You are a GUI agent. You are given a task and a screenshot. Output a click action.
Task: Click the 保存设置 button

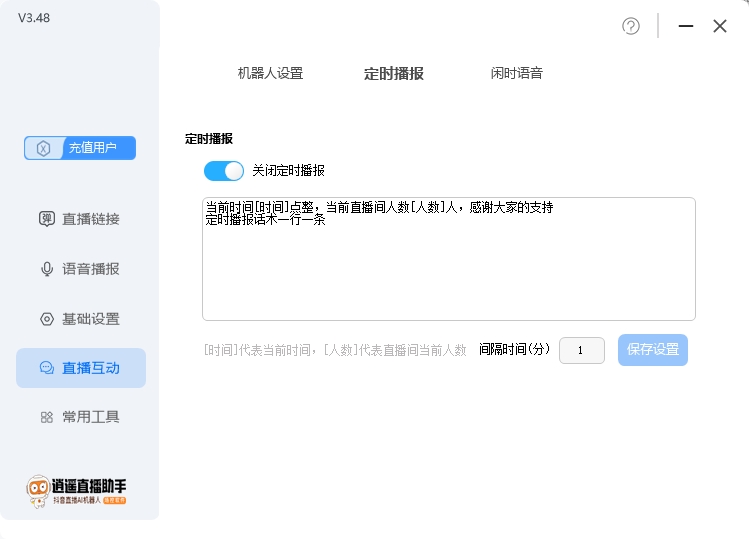(x=653, y=350)
